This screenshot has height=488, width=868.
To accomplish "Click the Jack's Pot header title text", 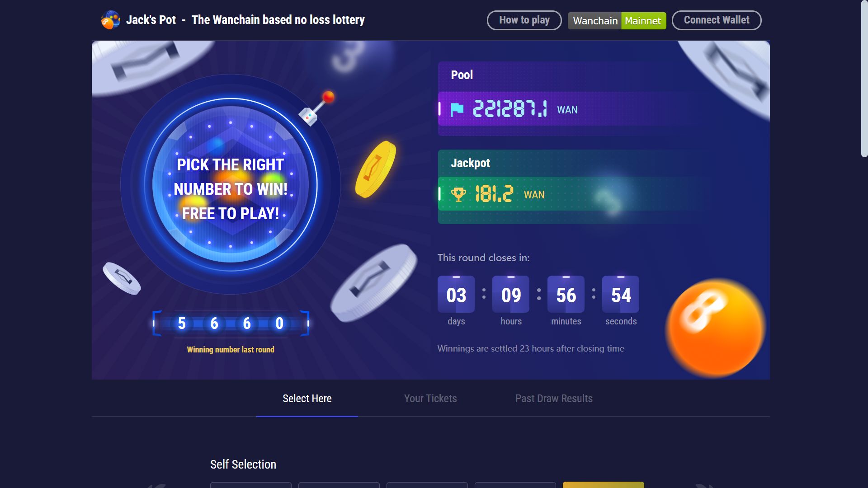I will click(x=245, y=20).
